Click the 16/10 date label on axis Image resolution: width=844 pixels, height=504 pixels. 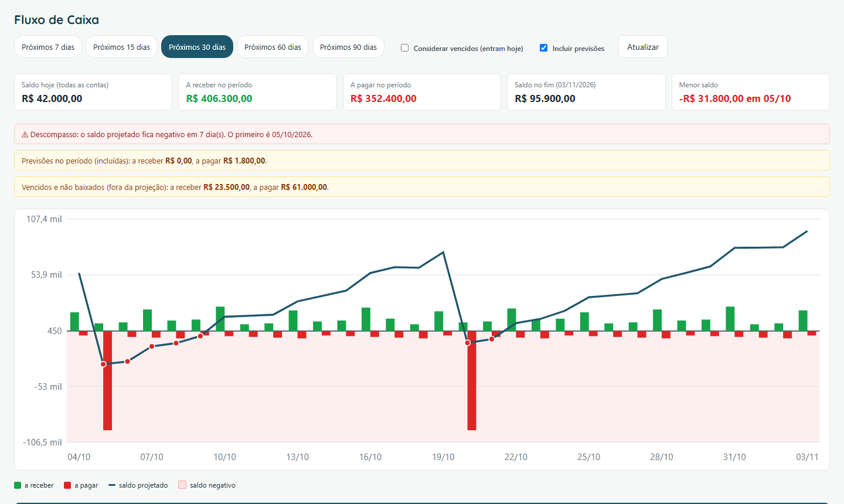click(x=370, y=457)
